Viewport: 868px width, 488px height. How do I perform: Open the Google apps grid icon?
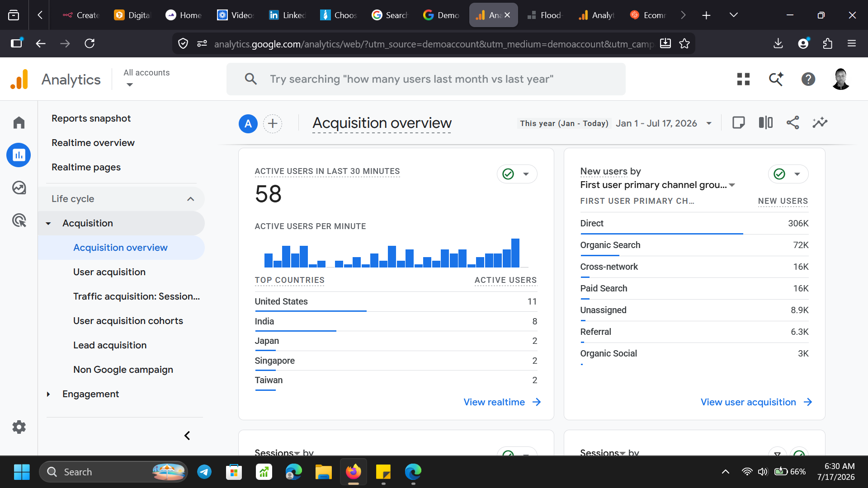743,79
